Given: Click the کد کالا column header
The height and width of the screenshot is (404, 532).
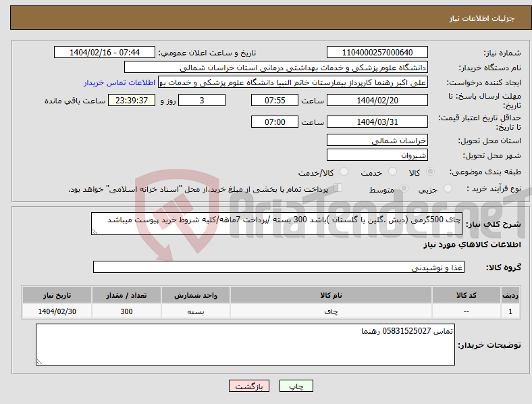Looking at the screenshot, I should pos(467,295).
